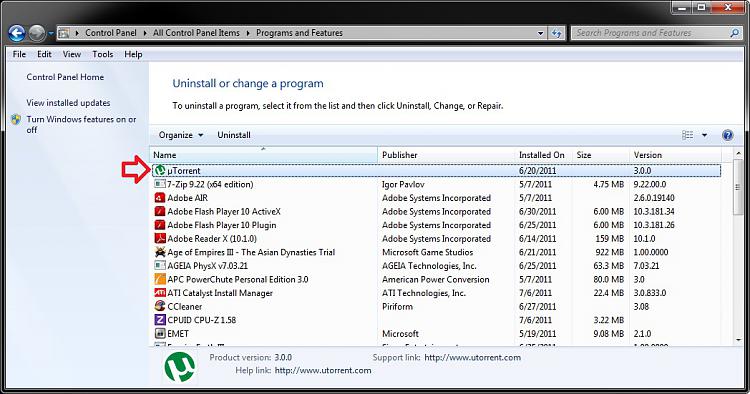The height and width of the screenshot is (394, 750).
Task: Click the version value '3.0.833.0'
Action: coord(650,293)
